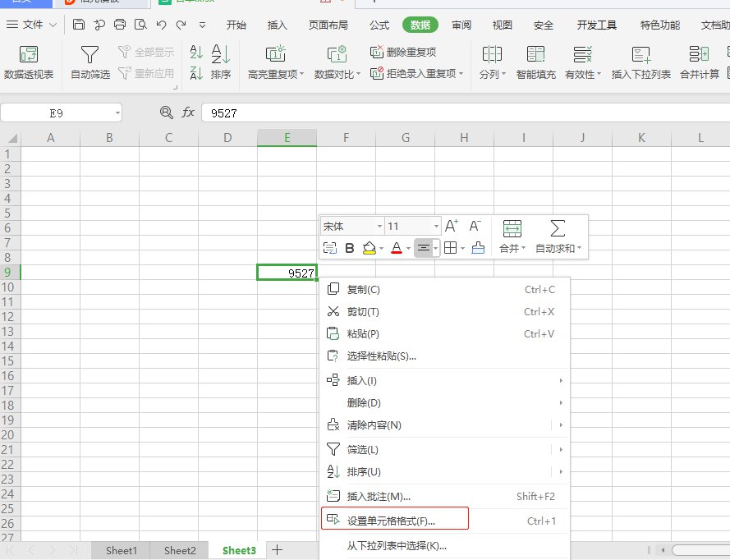Open the 分列 dropdown

coord(503,74)
